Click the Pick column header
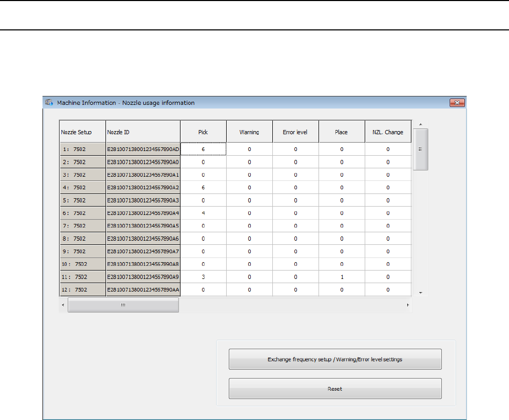Screen dimensions: 509x420 tap(203, 132)
